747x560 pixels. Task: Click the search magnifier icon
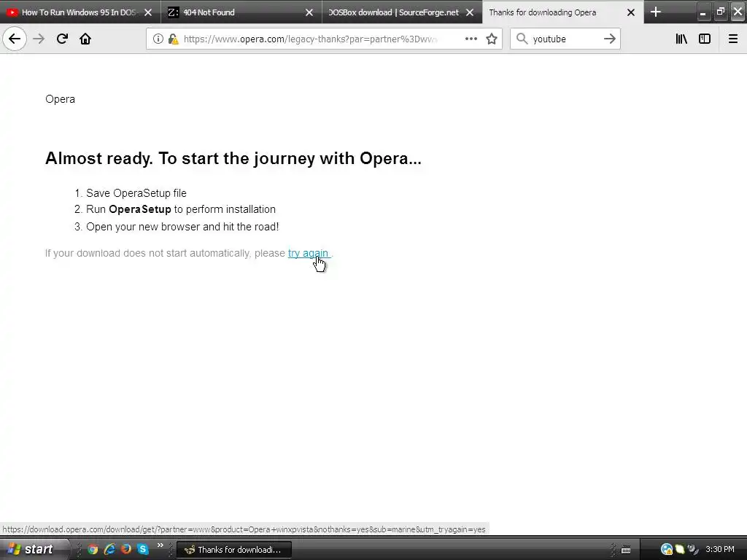click(x=522, y=39)
